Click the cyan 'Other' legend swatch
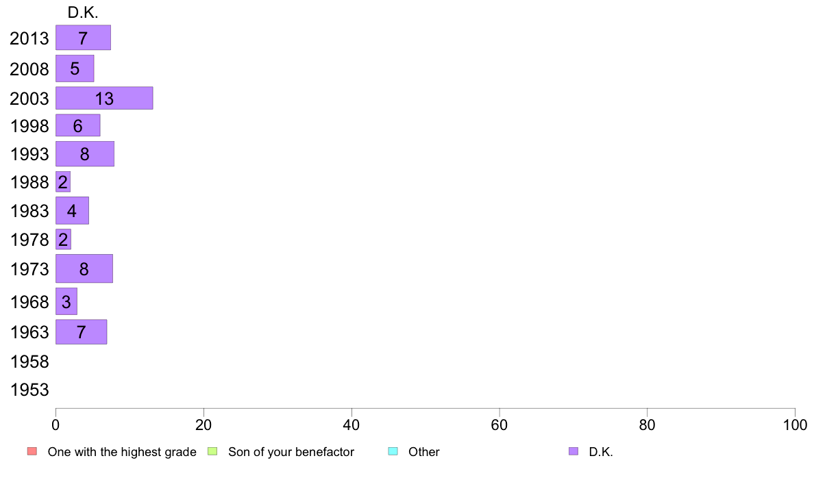 393,451
